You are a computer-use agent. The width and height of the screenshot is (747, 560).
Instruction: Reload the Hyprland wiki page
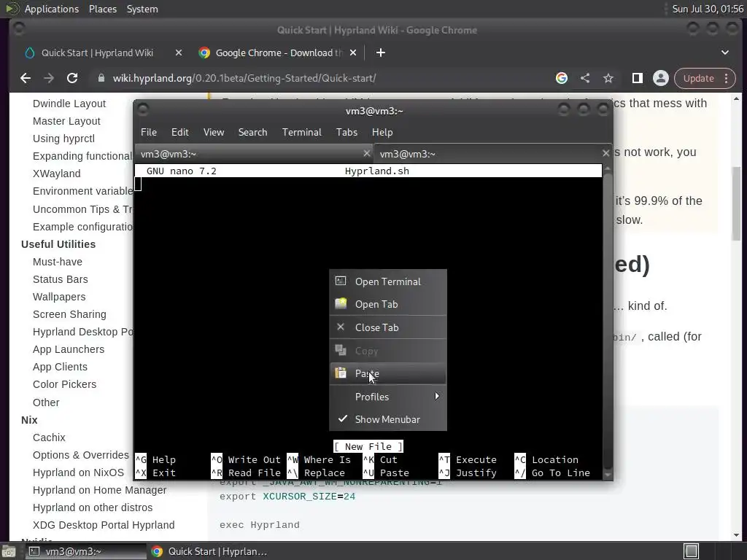coord(72,78)
